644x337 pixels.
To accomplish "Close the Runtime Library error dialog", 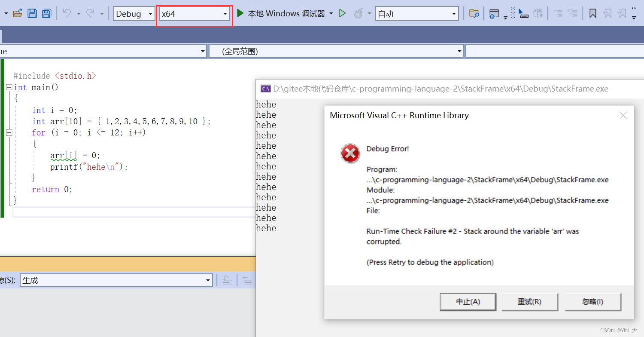I will tap(623, 115).
